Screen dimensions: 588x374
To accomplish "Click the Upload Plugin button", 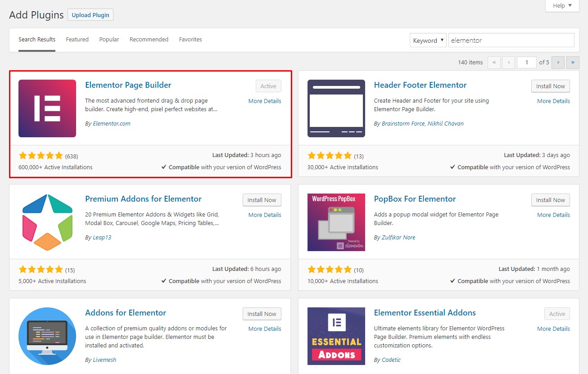I will [x=90, y=14].
